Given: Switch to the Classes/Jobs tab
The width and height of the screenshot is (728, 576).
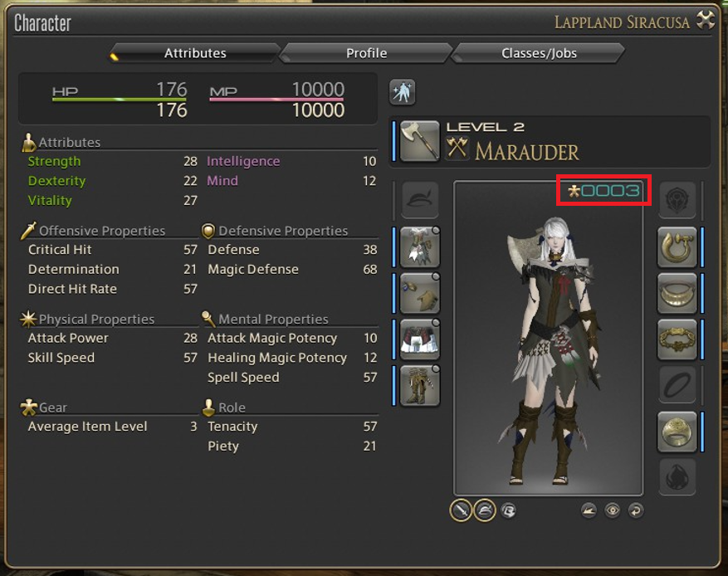Looking at the screenshot, I should point(539,53).
